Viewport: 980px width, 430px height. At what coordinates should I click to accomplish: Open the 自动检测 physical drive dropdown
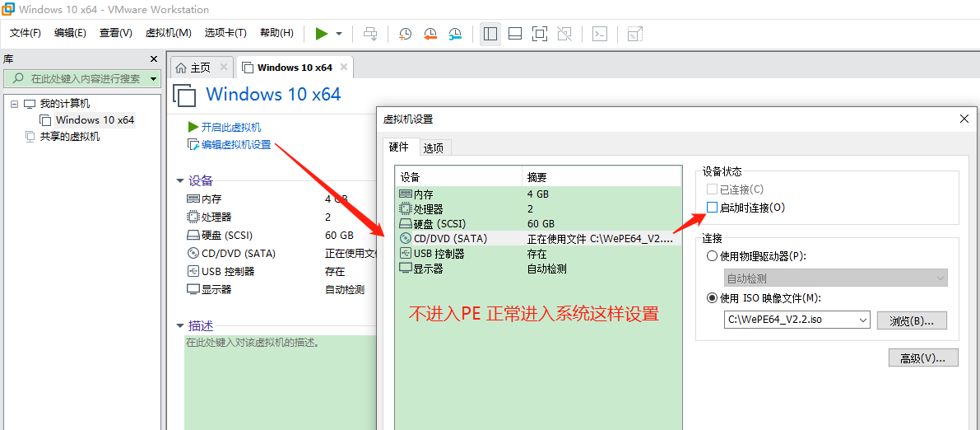pos(834,278)
